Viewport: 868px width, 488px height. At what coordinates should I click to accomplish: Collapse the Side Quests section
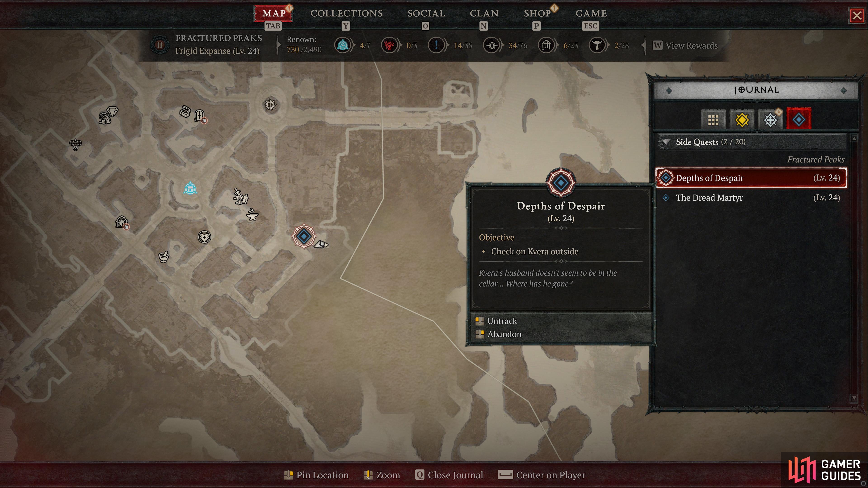click(666, 142)
